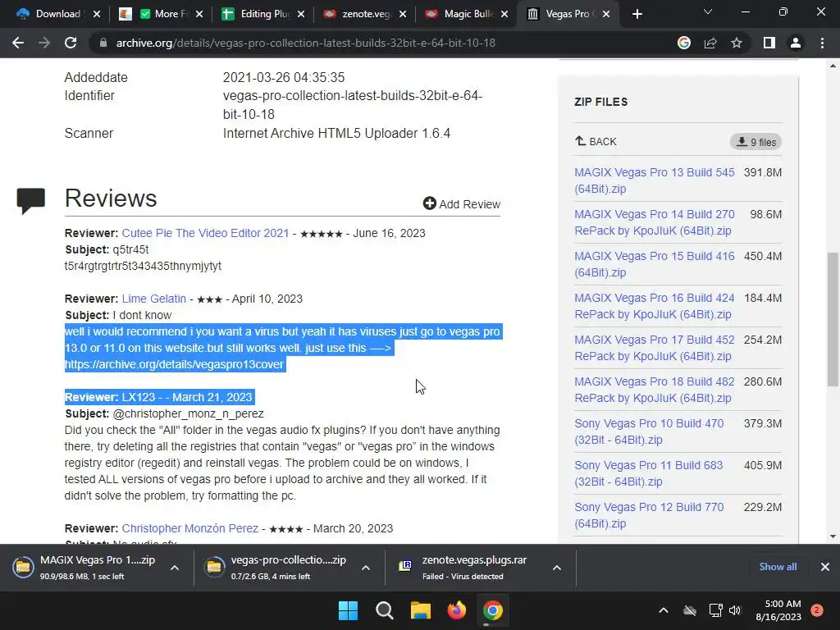Download MAGIX Vegas Pro 14 Build 270 zip
Screen dimensions: 840x630
[x=654, y=222]
